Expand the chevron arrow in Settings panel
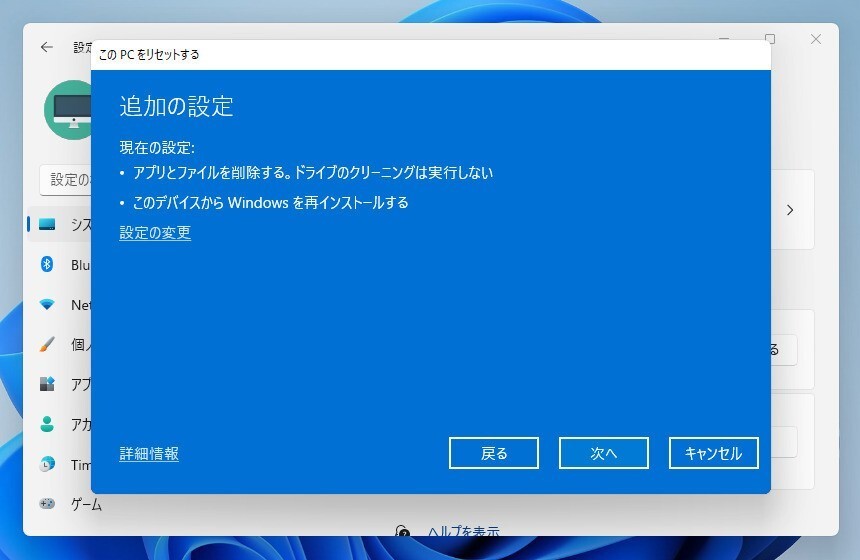860x560 pixels. click(790, 210)
